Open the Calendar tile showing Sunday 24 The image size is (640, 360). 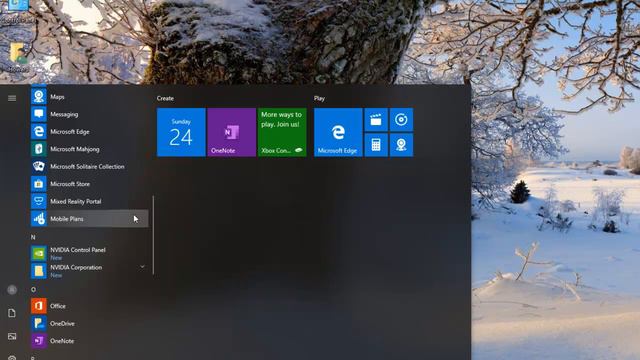[x=181, y=132]
